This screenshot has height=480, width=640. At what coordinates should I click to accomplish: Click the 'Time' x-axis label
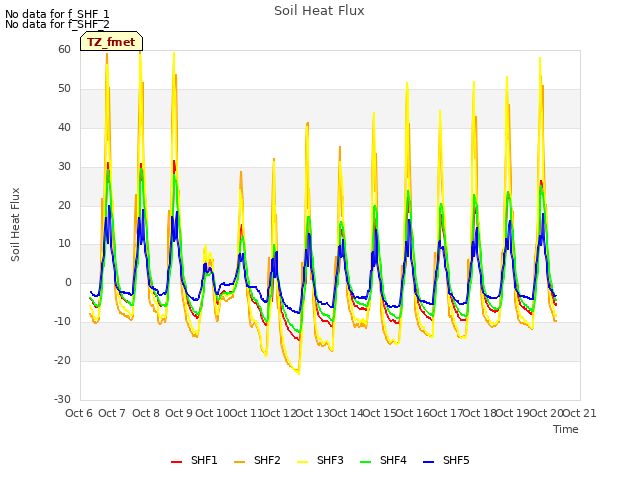[566, 429]
